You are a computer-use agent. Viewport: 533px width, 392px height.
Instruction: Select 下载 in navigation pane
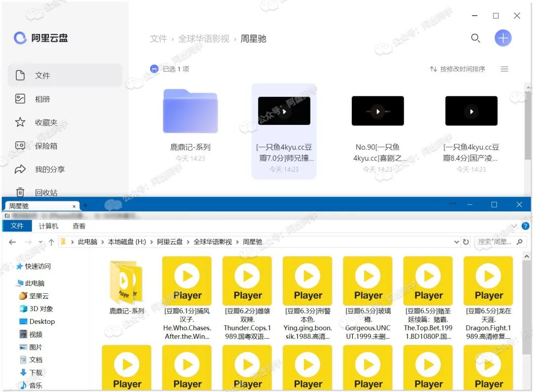pos(31,372)
